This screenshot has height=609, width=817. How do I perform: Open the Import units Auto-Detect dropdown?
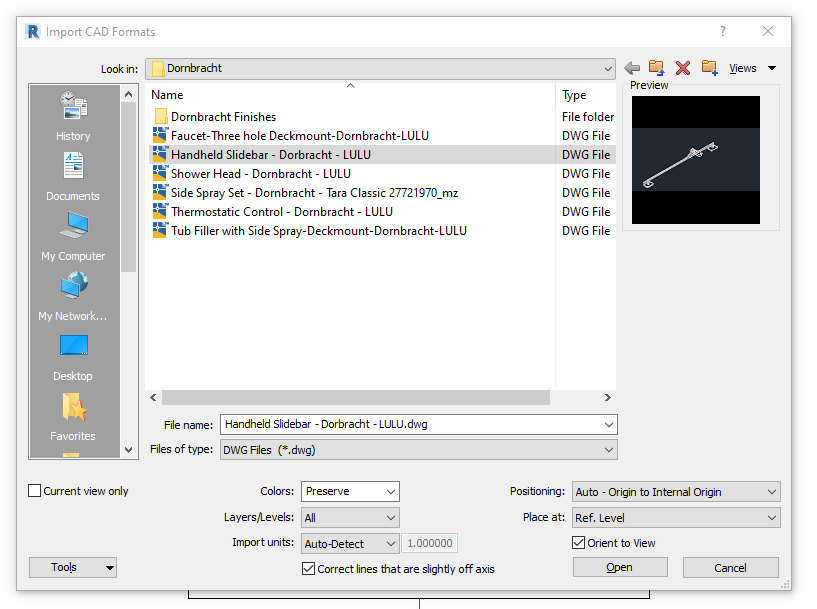click(350, 543)
